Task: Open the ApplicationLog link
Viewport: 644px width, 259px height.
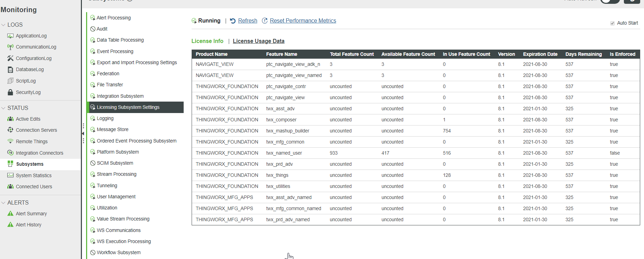Action: pyautogui.click(x=31, y=36)
